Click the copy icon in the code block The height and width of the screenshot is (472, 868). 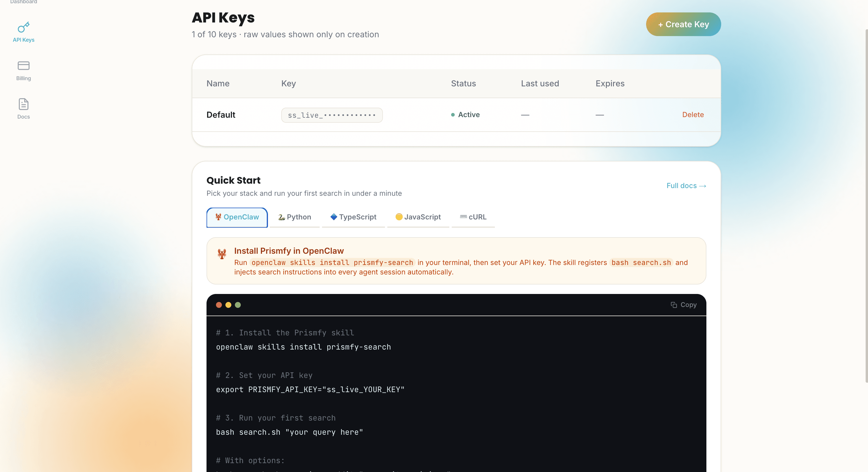click(674, 305)
